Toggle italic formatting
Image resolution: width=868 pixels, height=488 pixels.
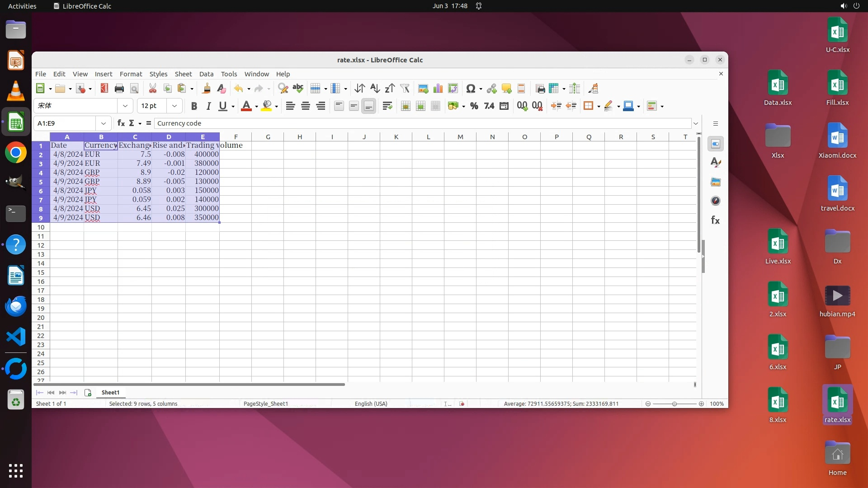tap(208, 106)
